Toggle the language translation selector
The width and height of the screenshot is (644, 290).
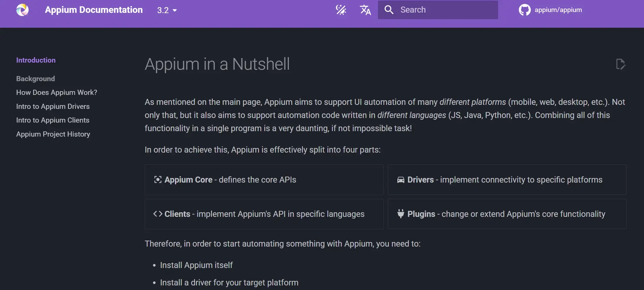click(x=365, y=10)
